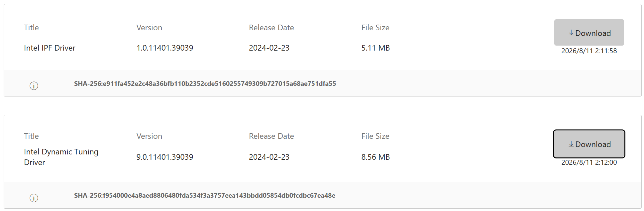Click Dynamic Tuning Driver release date 2024-02-23

[269, 157]
